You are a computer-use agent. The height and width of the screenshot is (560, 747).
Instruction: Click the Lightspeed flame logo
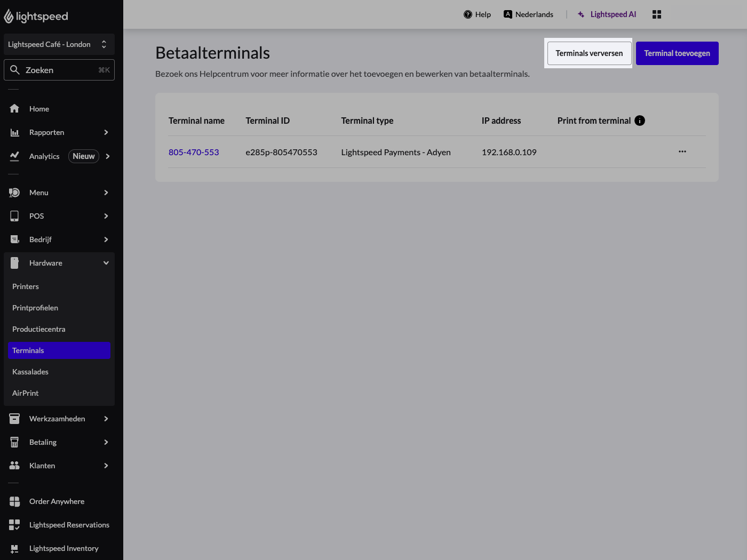click(x=9, y=17)
